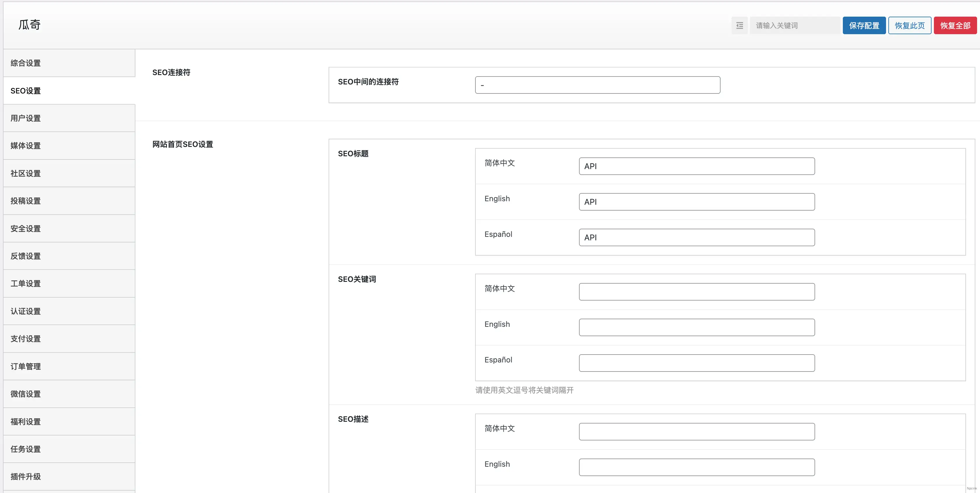Select the 反馈设置 tab

(x=69, y=256)
